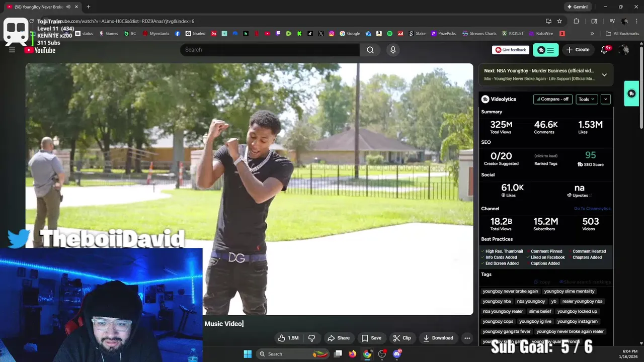Open the Facebook bookmark icon

[178, 34]
